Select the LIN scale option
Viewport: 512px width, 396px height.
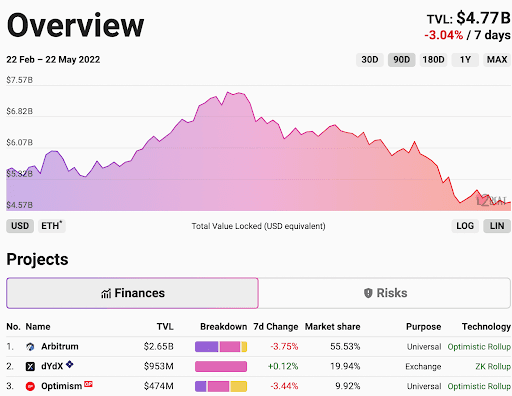(497, 226)
